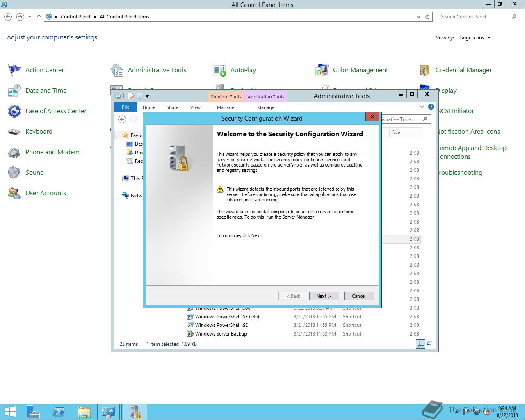This screenshot has width=525, height=420.
Task: Click the Up arrow in Control Panel
Action: click(x=39, y=17)
